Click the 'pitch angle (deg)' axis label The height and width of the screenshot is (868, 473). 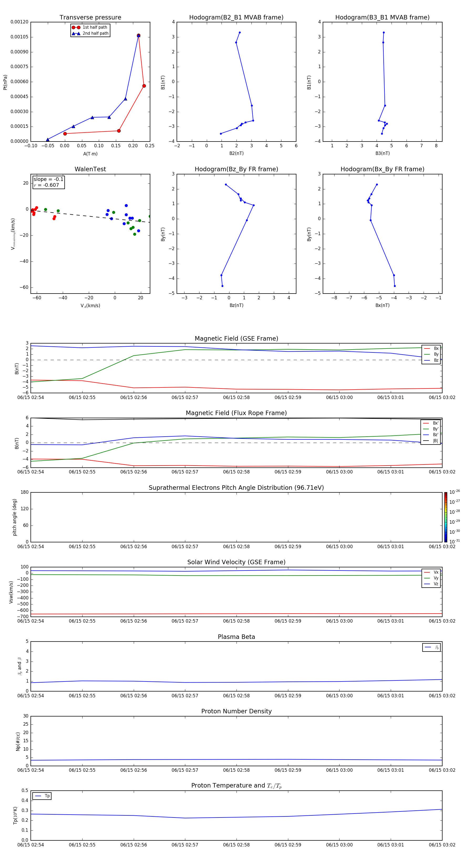pyautogui.click(x=14, y=517)
